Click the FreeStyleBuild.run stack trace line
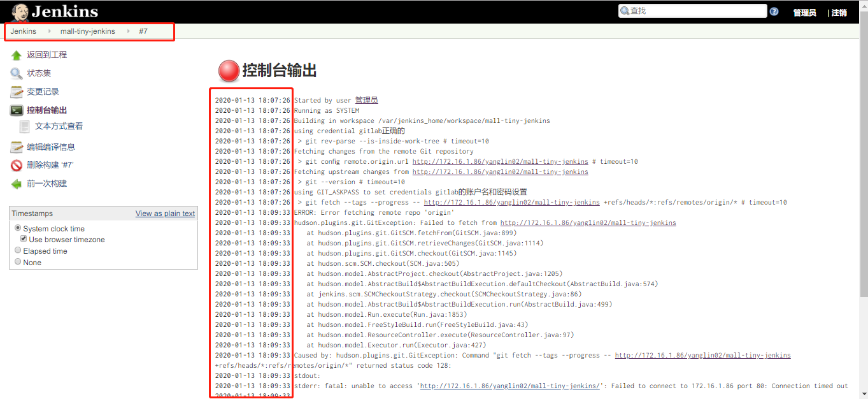The height and width of the screenshot is (399, 868). [x=418, y=324]
